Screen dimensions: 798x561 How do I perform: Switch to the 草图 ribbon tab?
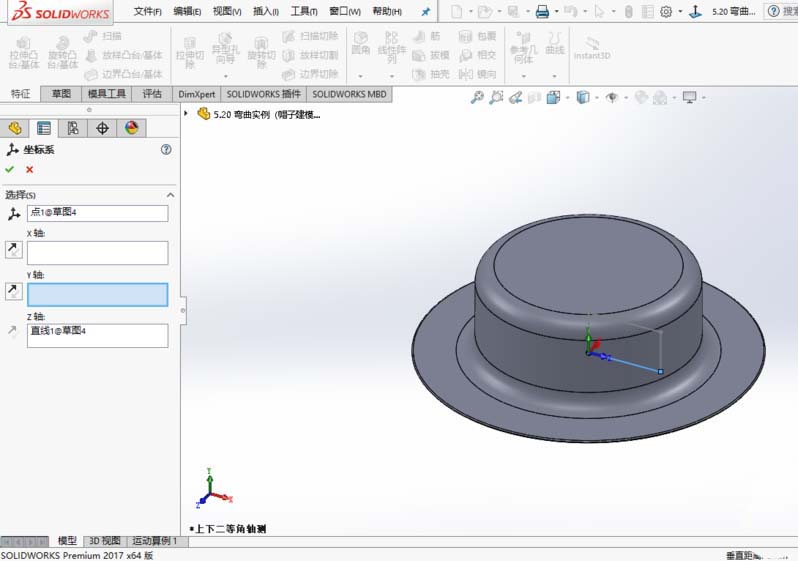coord(61,94)
